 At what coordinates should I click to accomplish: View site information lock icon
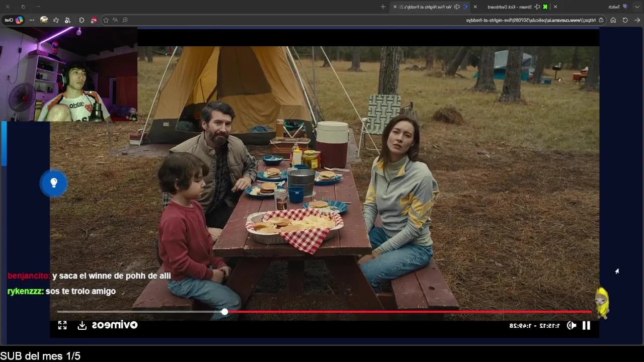tap(601, 20)
